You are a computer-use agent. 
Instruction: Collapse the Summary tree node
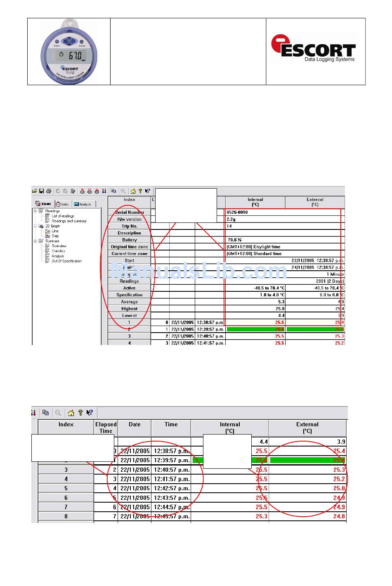point(35,241)
